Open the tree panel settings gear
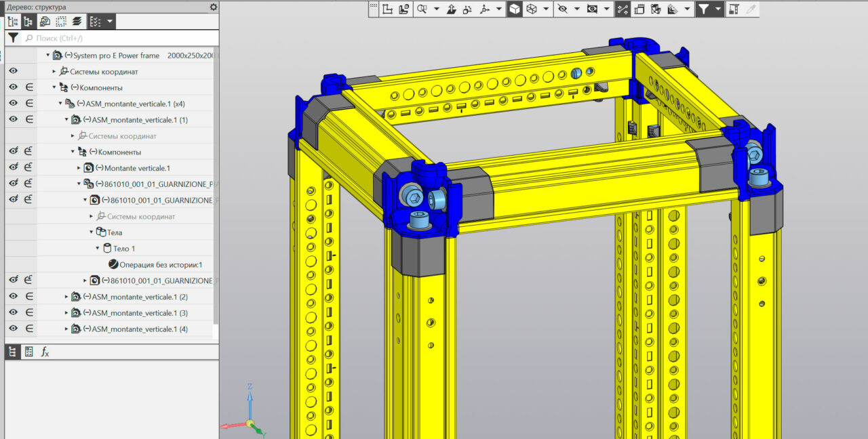Viewport: 868px width, 439px height. 214,7
